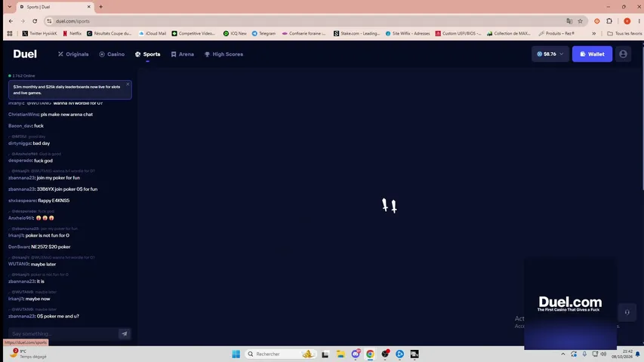Reload the current page
Screen dimensions: 644x362
[35, 21]
